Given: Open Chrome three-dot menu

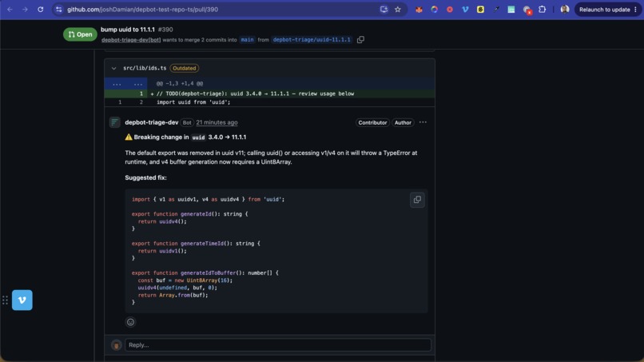Looking at the screenshot, I should (635, 10).
